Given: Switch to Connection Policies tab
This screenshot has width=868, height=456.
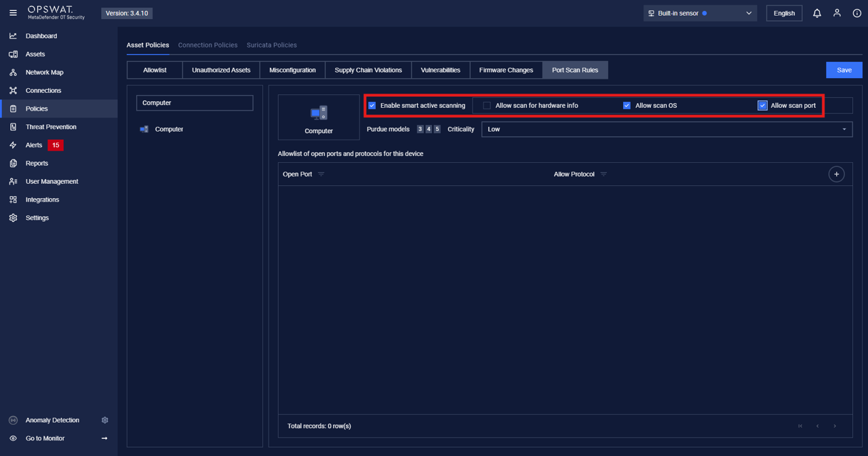Looking at the screenshot, I should coord(208,45).
